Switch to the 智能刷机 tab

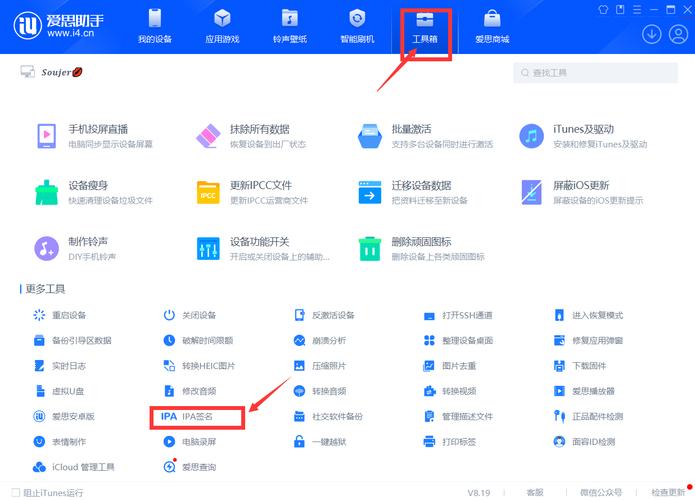point(357,27)
